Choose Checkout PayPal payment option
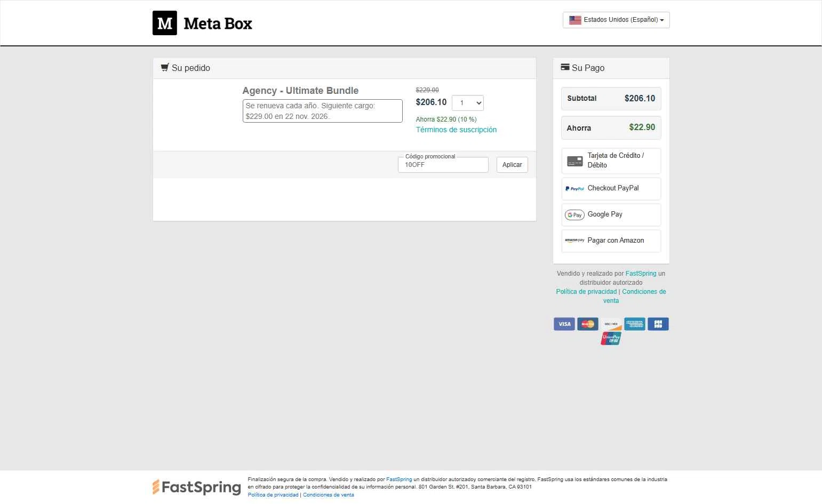 point(611,188)
